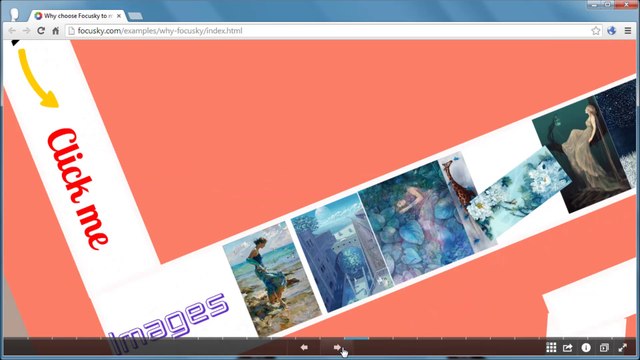The height and width of the screenshot is (360, 640).
Task: Advance to the next presentation frame
Action: 337,348
